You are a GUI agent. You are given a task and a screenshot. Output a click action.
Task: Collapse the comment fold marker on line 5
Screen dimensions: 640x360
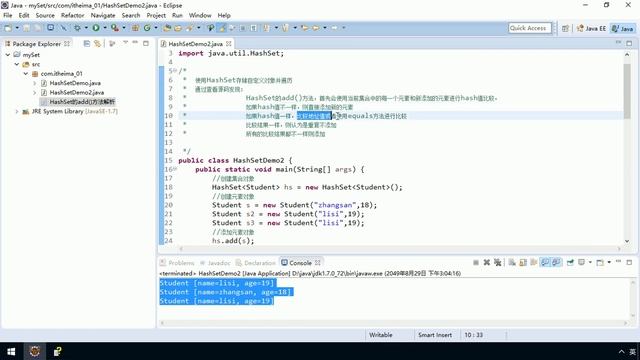[x=175, y=71]
